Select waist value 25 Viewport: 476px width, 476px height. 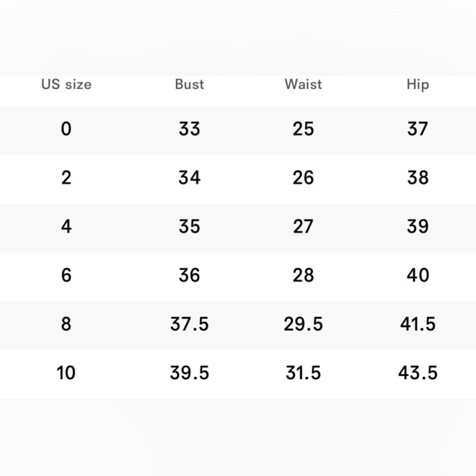point(303,129)
